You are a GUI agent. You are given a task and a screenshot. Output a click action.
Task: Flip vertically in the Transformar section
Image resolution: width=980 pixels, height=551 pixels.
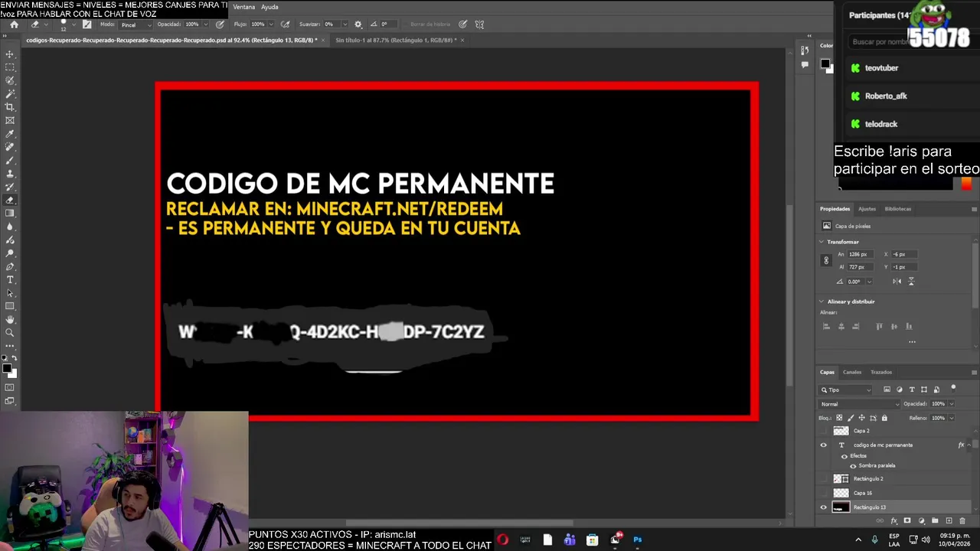pos(911,281)
